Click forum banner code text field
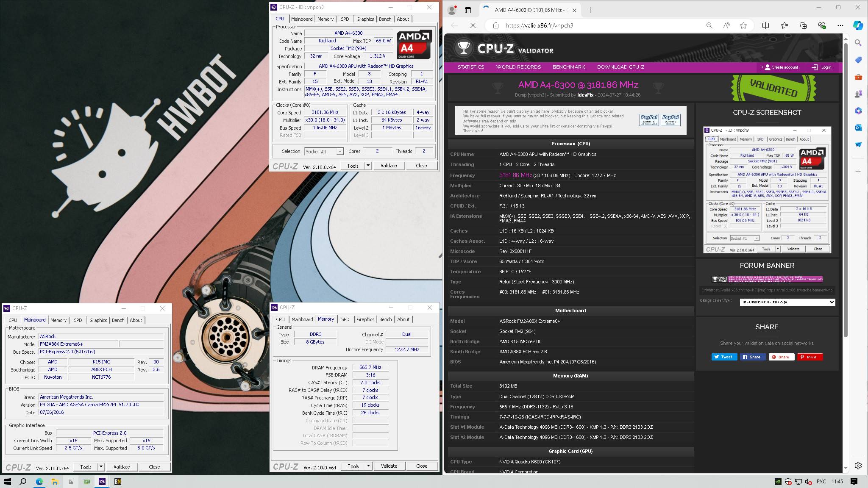 point(767,290)
